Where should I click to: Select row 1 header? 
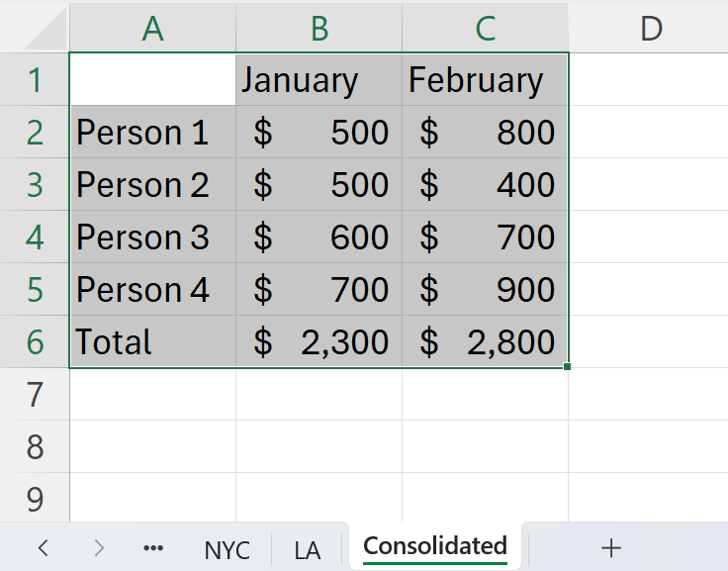point(35,80)
